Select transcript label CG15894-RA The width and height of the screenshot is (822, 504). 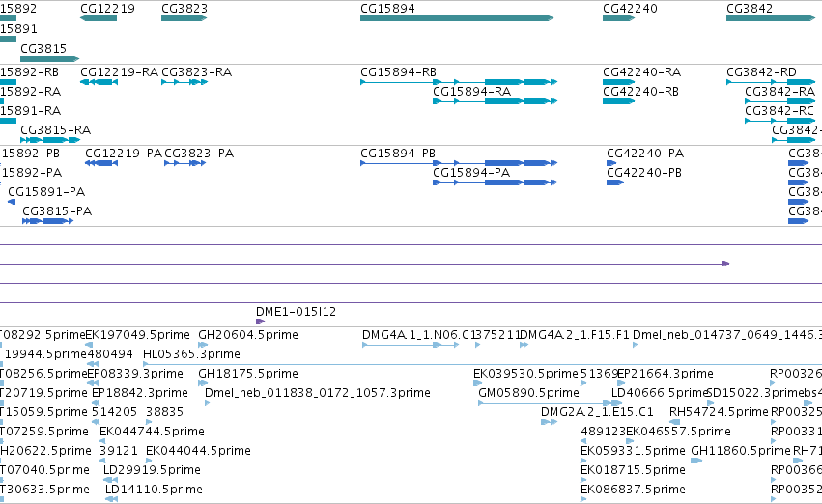click(471, 91)
